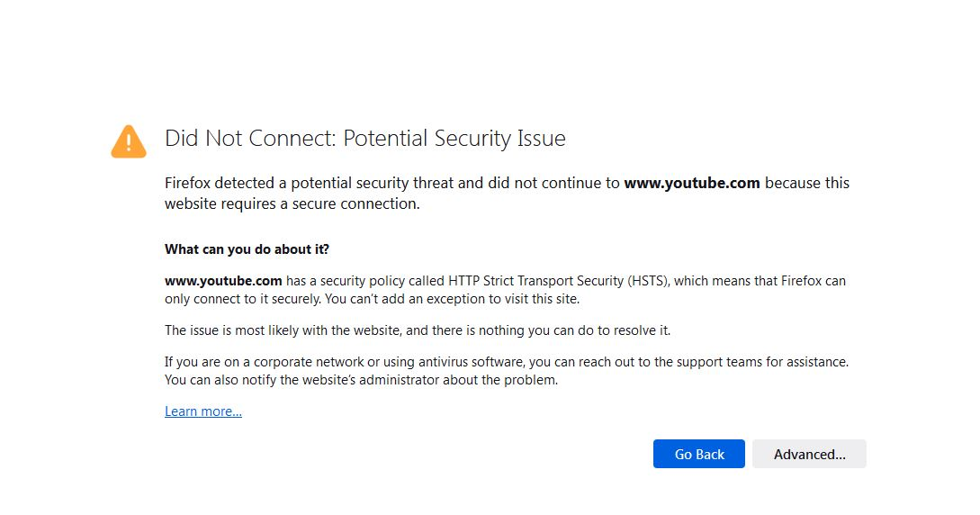Open the Advanced... options button
The width and height of the screenshot is (980, 515).
(809, 454)
